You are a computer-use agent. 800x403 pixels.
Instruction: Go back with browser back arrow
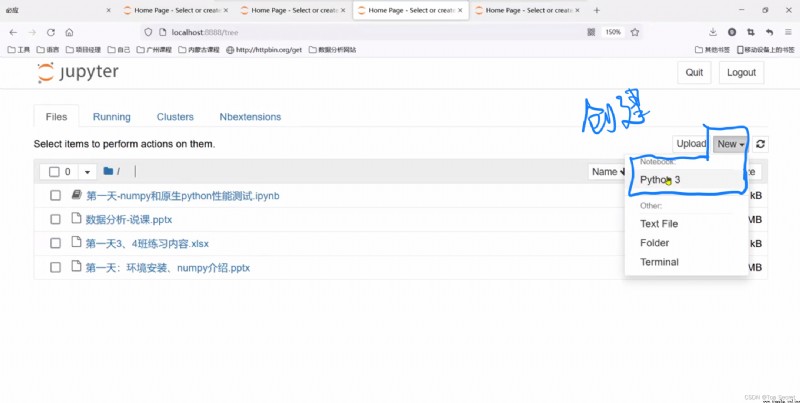coord(13,32)
